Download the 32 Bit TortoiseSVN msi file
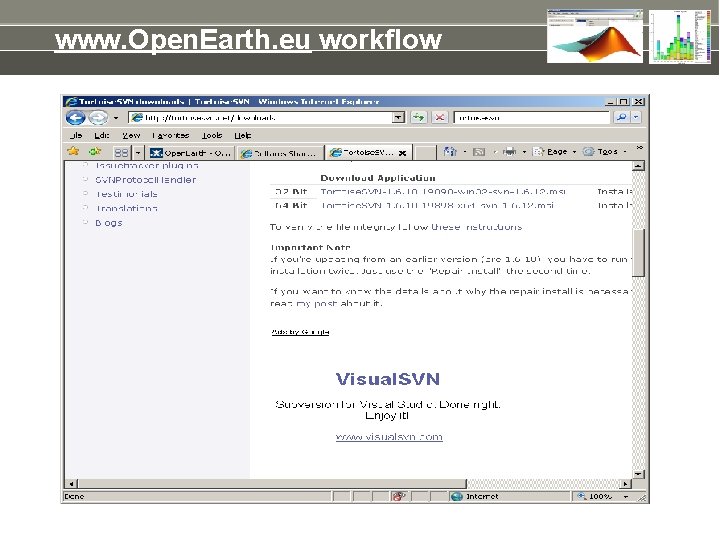720x540 pixels. pyautogui.click(x=443, y=191)
